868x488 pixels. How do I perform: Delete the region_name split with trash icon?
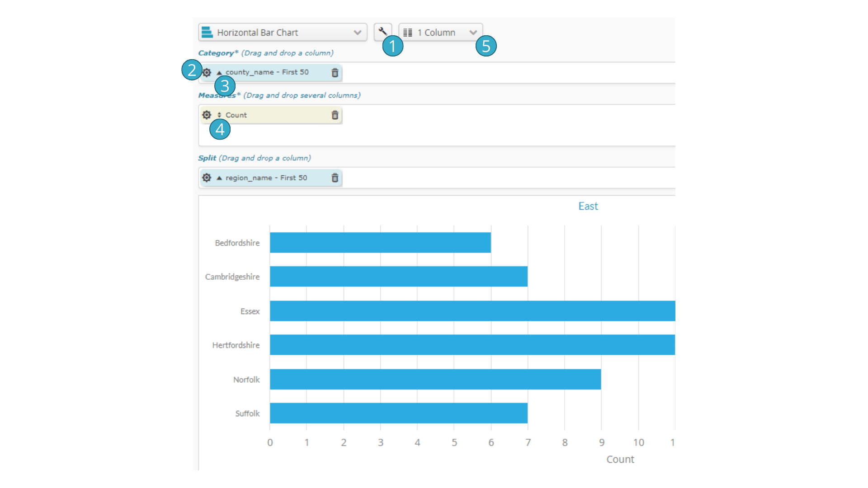(335, 178)
